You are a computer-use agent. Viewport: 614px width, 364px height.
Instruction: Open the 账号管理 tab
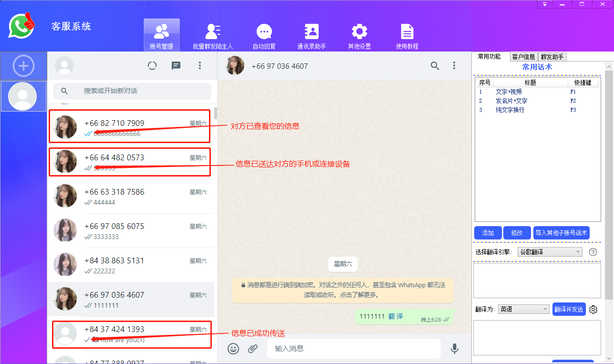[162, 35]
